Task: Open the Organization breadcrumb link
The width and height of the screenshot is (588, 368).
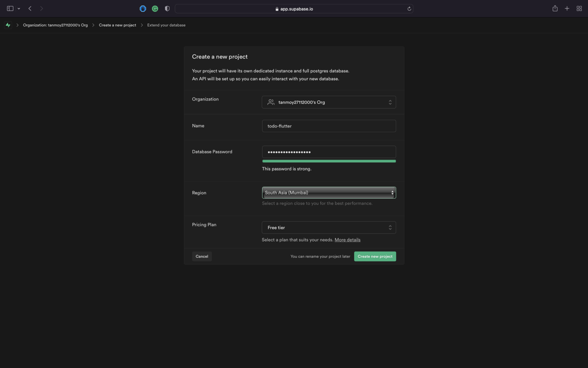Action: pos(55,25)
